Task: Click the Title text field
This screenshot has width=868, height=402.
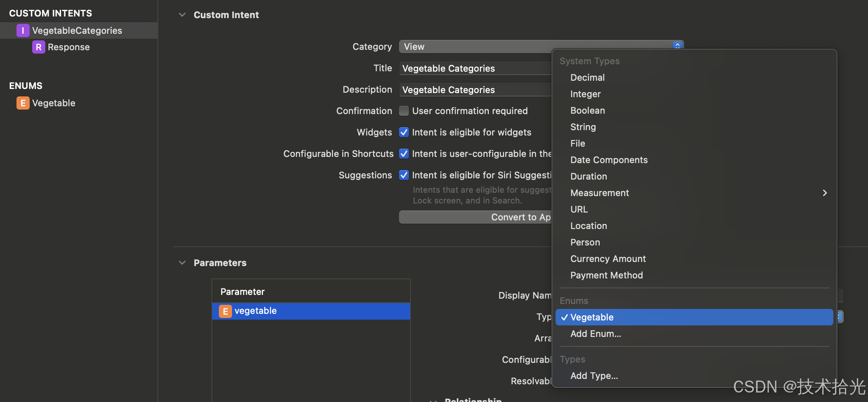Action: 475,68
